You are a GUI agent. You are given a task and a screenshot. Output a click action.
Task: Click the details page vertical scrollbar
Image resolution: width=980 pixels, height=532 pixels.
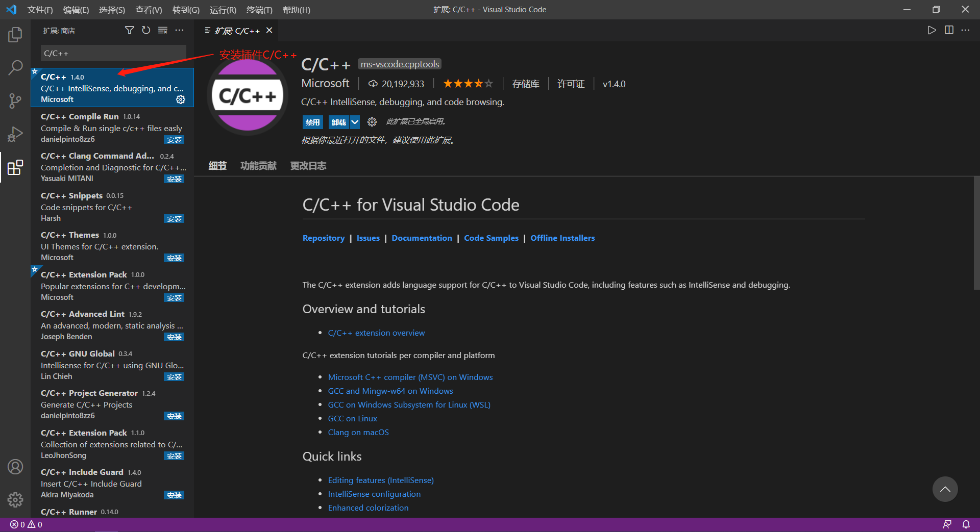[976, 233]
